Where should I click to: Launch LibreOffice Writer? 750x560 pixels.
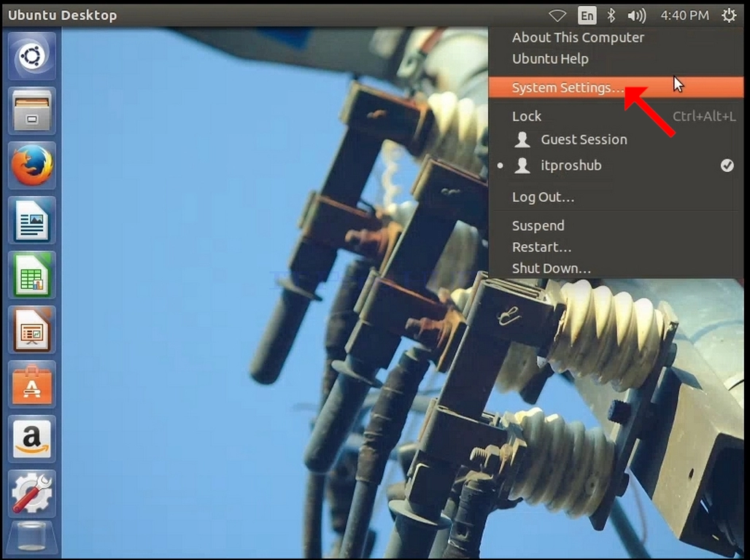click(x=31, y=220)
